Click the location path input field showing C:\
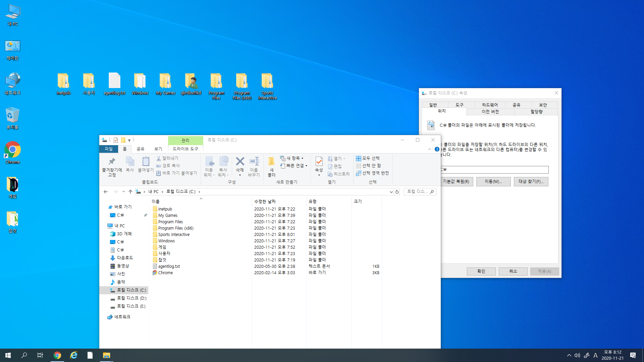The width and height of the screenshot is (644, 362). (495, 170)
